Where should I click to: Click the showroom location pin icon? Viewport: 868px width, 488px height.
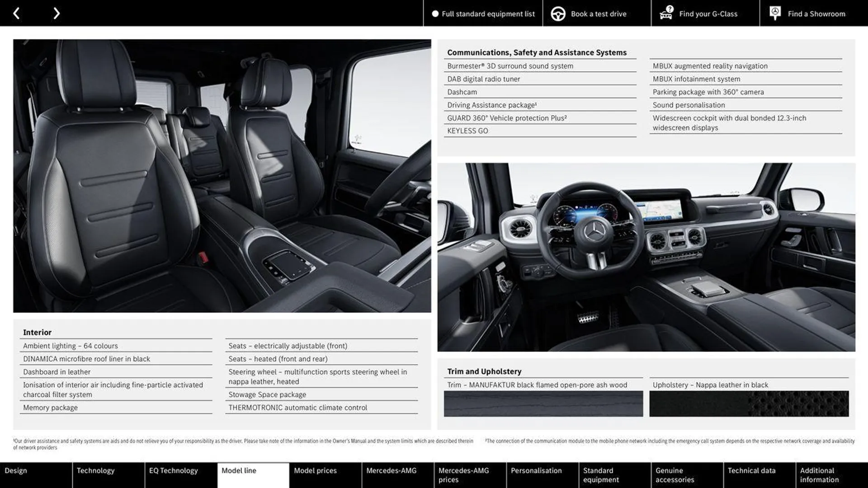pyautogui.click(x=775, y=13)
